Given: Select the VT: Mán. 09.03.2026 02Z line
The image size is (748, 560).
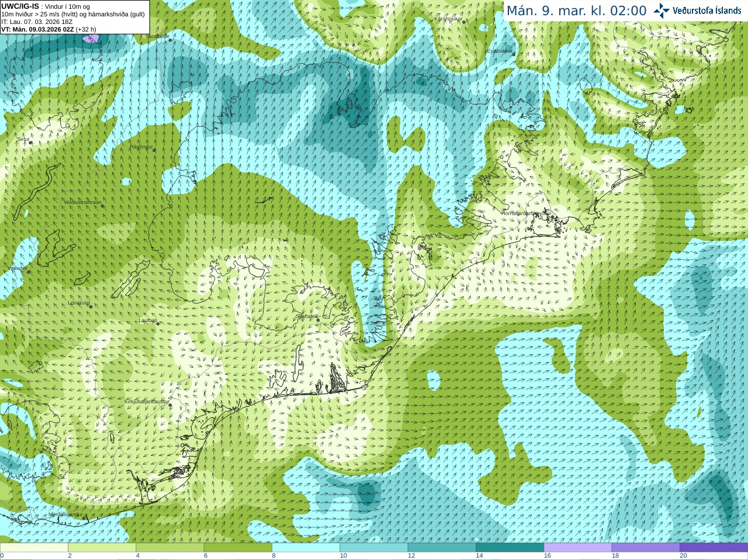Looking at the screenshot, I should click(x=49, y=29).
